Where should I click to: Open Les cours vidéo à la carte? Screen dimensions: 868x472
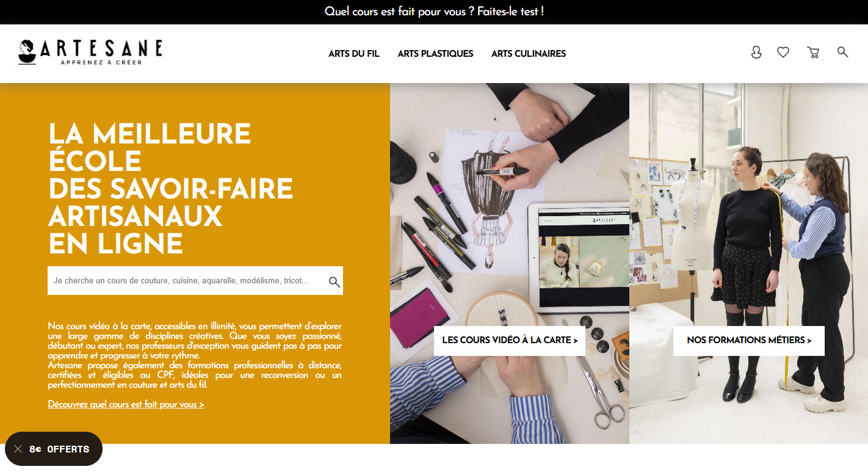tap(510, 341)
